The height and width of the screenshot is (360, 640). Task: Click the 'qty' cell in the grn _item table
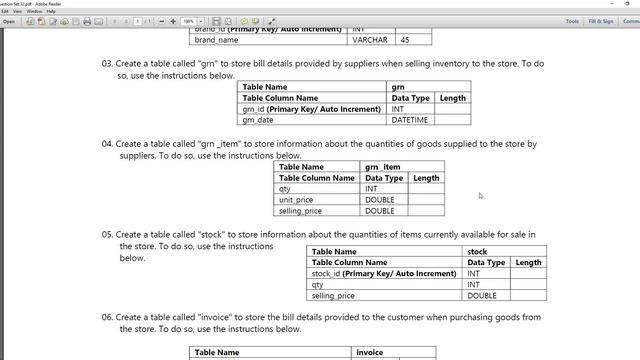pos(316,189)
